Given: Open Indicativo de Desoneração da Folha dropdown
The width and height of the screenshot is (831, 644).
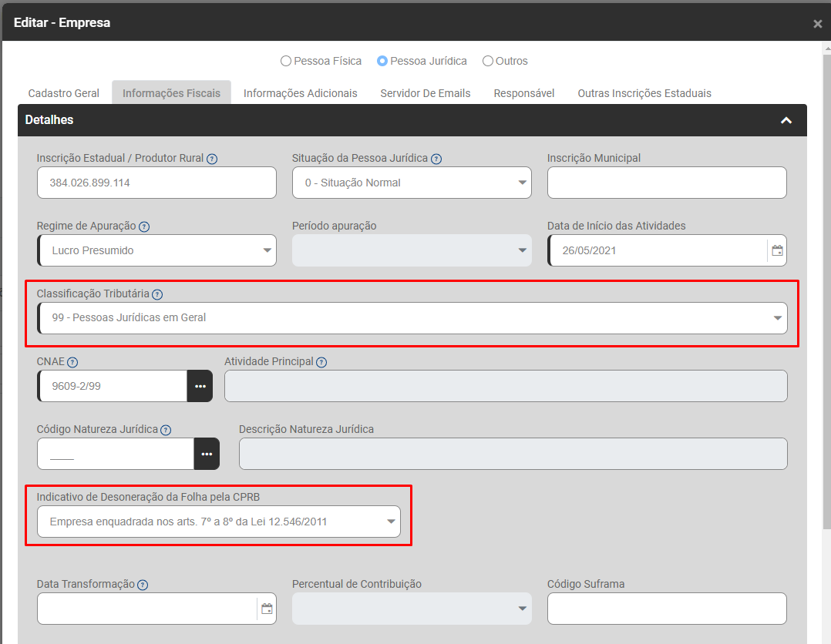Looking at the screenshot, I should tap(219, 522).
